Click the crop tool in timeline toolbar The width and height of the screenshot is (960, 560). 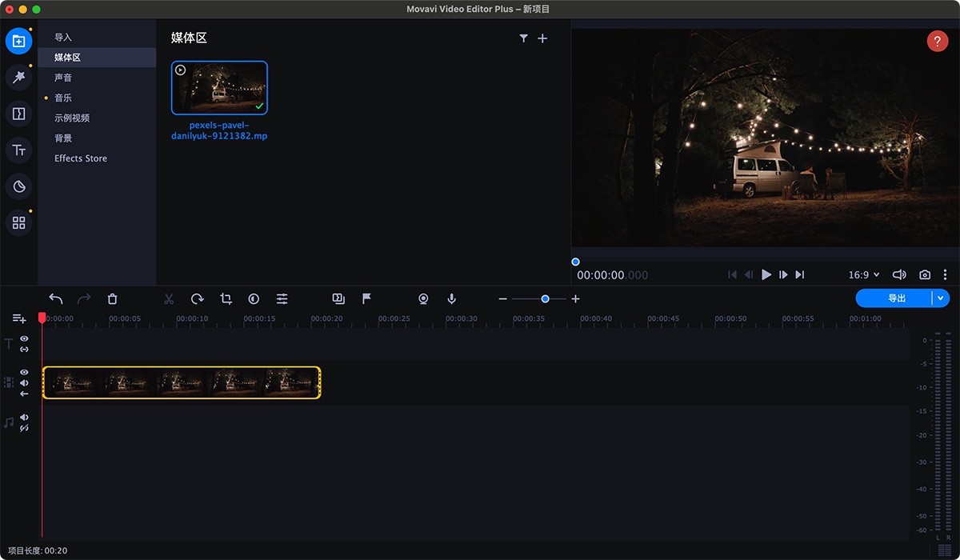(226, 298)
